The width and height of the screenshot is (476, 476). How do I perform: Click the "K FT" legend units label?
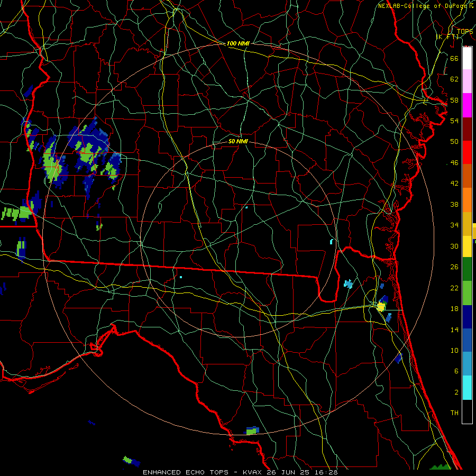tap(447, 36)
